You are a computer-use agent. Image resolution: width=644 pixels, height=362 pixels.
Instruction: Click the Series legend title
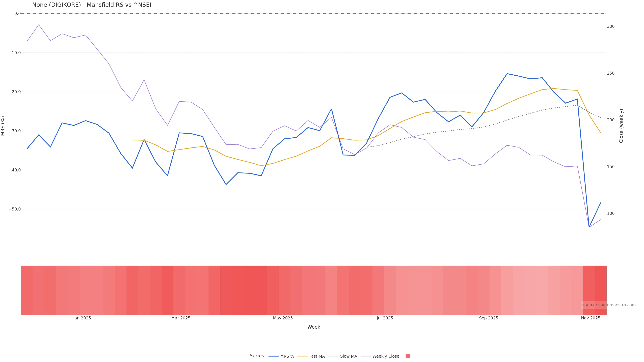(x=257, y=356)
